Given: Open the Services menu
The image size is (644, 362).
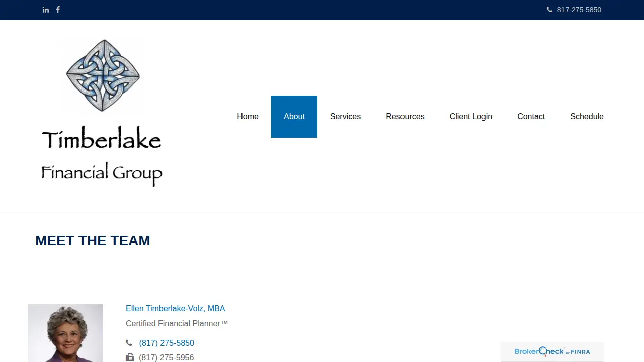Looking at the screenshot, I should point(345,117).
